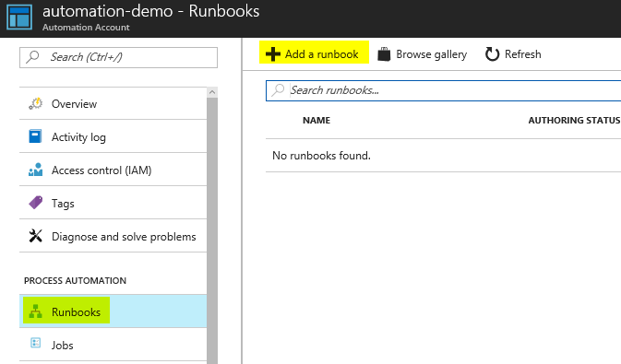Click the purple Tags icon
Screen dimensions: 621x364
point(36,203)
